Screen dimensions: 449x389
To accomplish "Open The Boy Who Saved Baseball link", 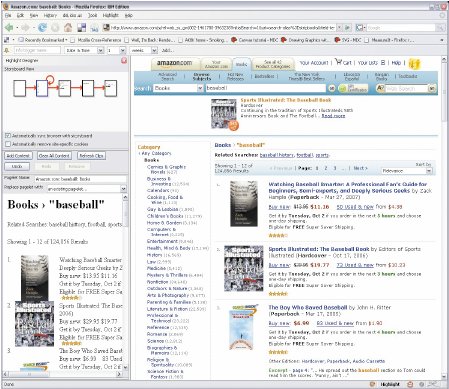I will click(308, 307).
